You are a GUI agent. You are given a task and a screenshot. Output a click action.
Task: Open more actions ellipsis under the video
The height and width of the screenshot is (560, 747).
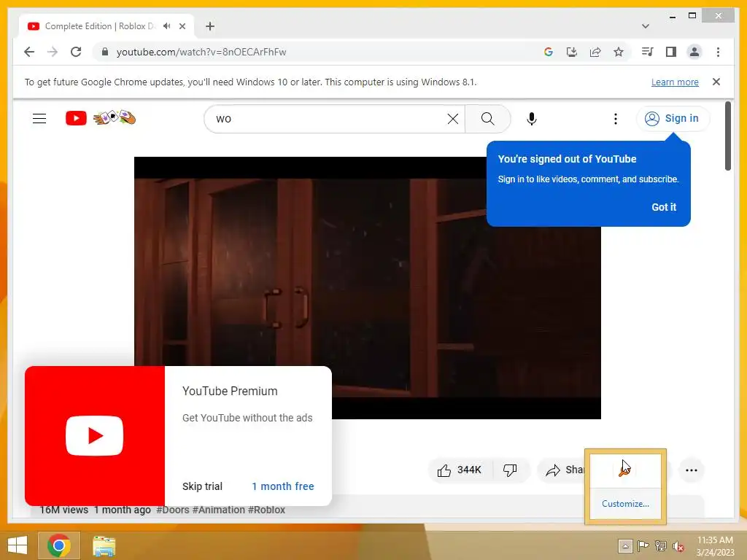pos(692,470)
